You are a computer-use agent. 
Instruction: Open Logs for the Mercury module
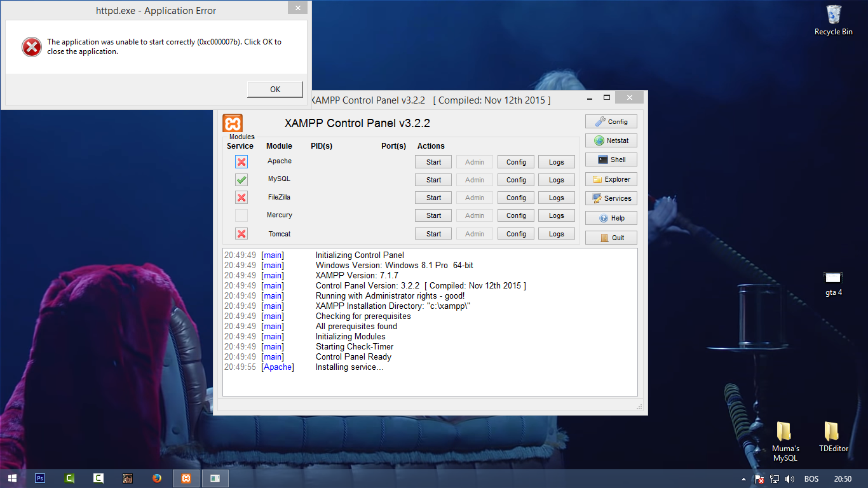pyautogui.click(x=557, y=215)
